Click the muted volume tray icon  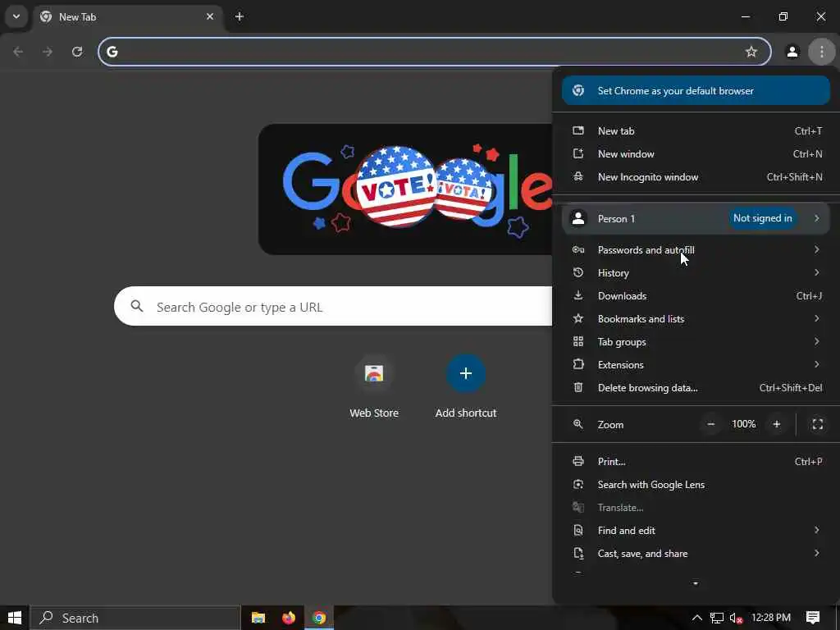(x=736, y=618)
